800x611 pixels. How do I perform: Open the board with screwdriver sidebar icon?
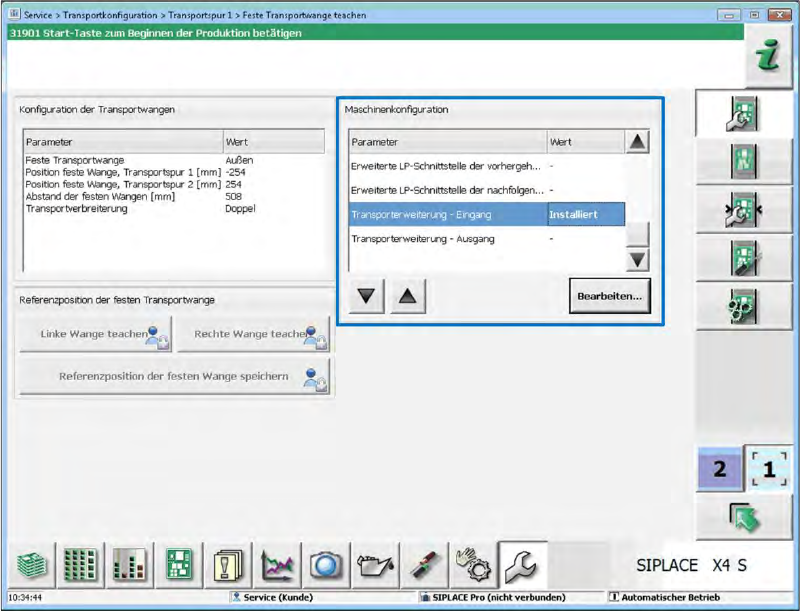click(x=743, y=258)
